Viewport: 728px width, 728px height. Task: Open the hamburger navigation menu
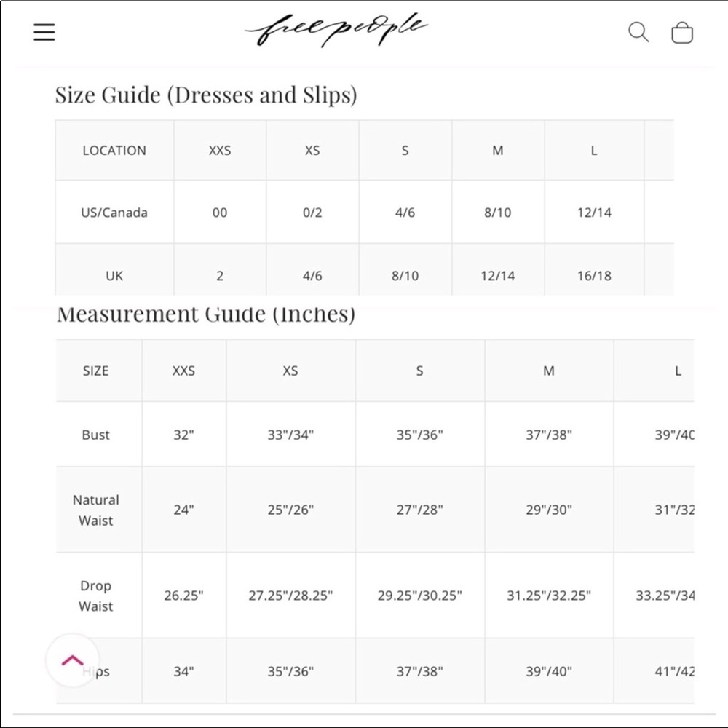click(44, 33)
